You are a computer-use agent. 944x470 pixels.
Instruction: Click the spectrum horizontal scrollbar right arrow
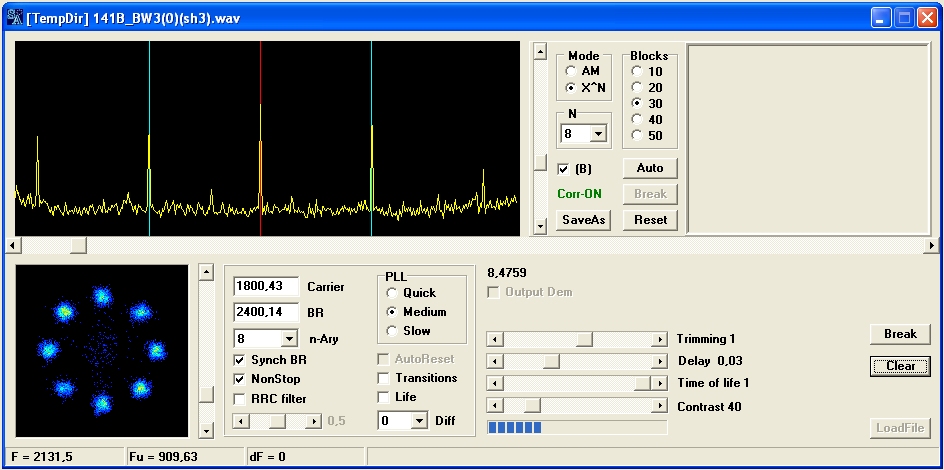coord(932,245)
